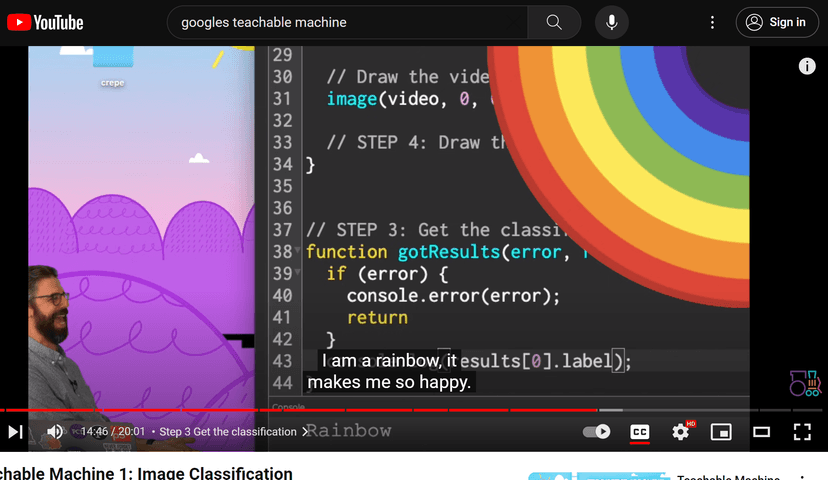Image resolution: width=828 pixels, height=480 pixels.
Task: Click the Sign in button
Action: click(777, 22)
